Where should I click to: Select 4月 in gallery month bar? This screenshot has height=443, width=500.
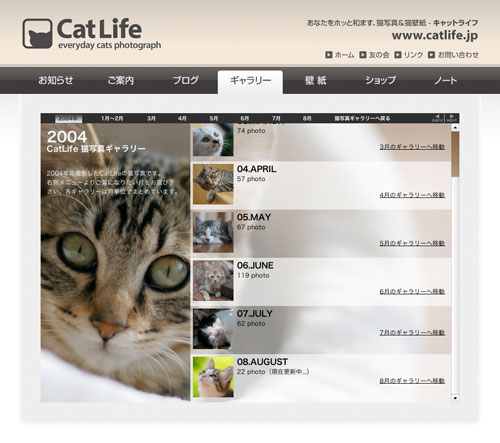tap(182, 118)
